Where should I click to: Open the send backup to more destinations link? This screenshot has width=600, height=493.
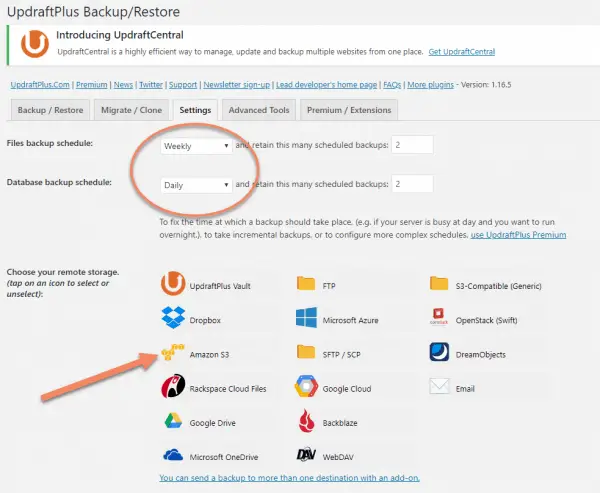[x=289, y=478]
